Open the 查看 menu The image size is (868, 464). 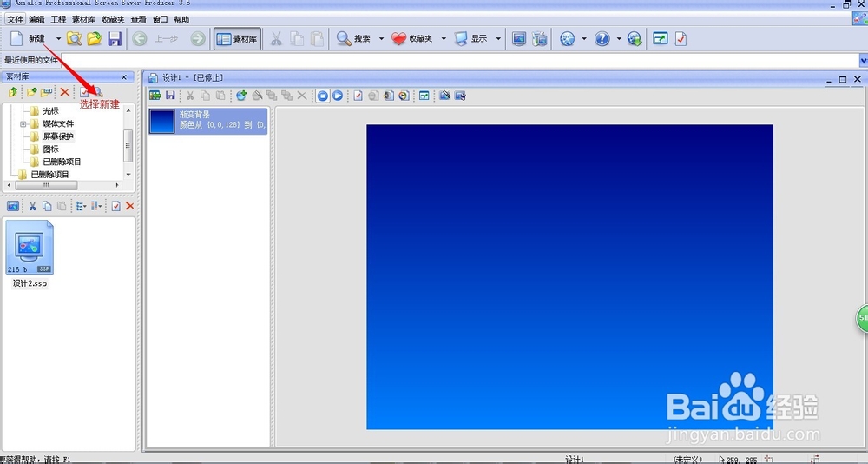[x=138, y=19]
